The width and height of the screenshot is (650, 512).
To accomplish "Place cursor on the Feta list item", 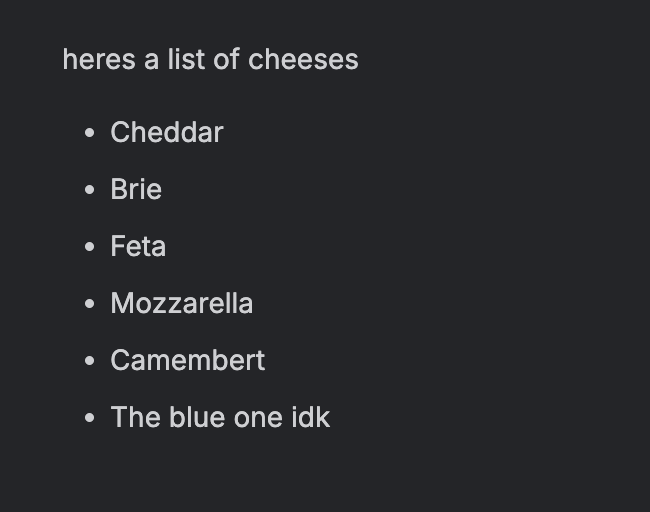I will point(138,246).
